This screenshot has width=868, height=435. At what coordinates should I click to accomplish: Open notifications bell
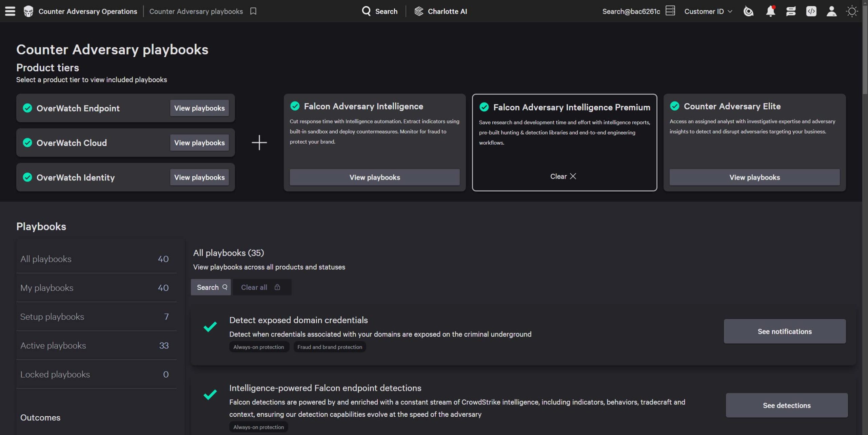point(770,11)
